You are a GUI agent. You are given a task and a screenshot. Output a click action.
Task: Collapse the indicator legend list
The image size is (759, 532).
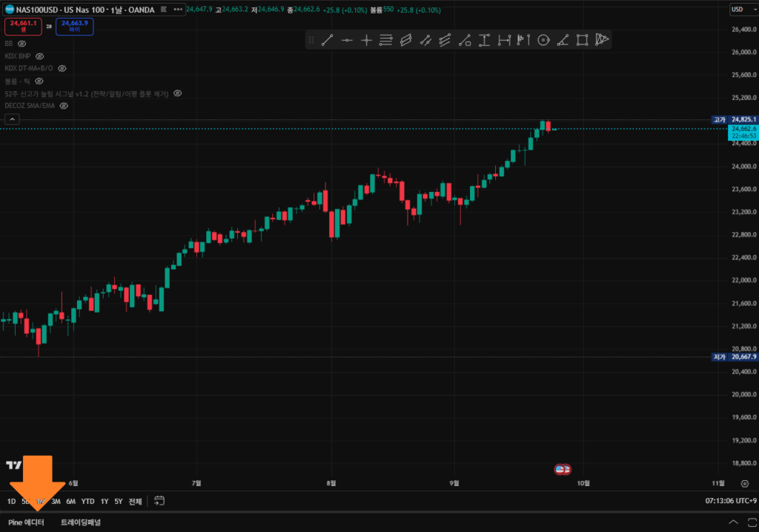(13, 119)
